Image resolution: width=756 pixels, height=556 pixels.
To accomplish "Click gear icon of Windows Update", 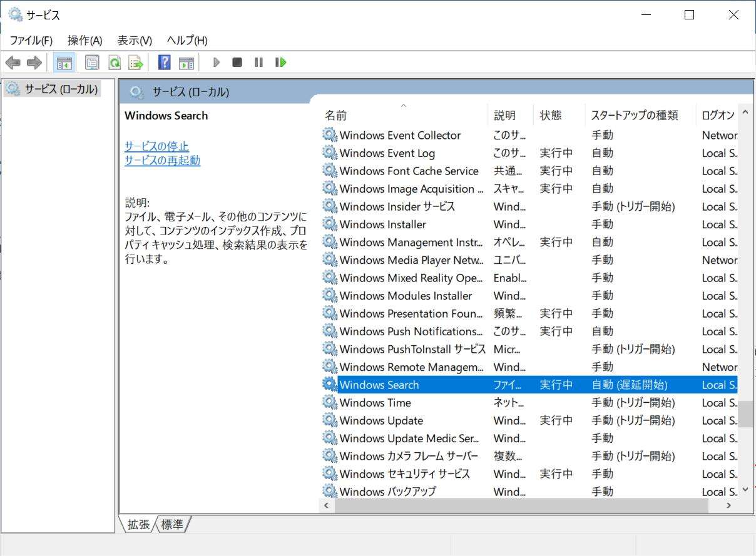I will click(329, 420).
